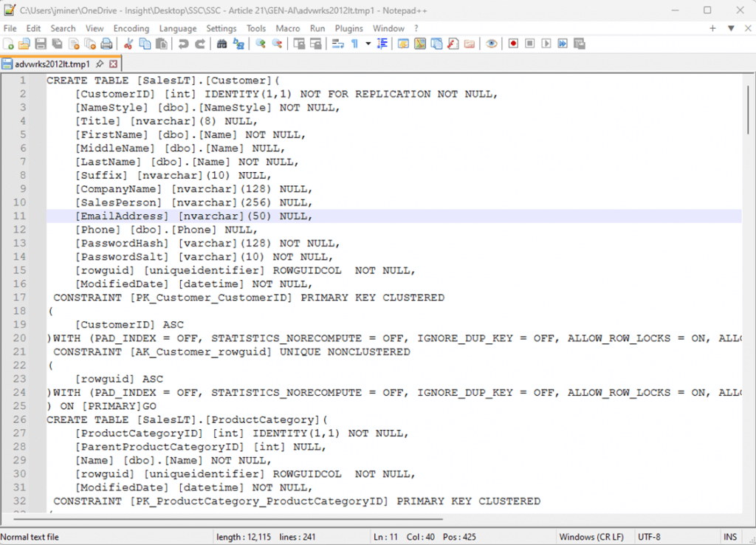Toggle INS insert mode in status bar
Screen dimensions: 756x545
tap(730, 537)
